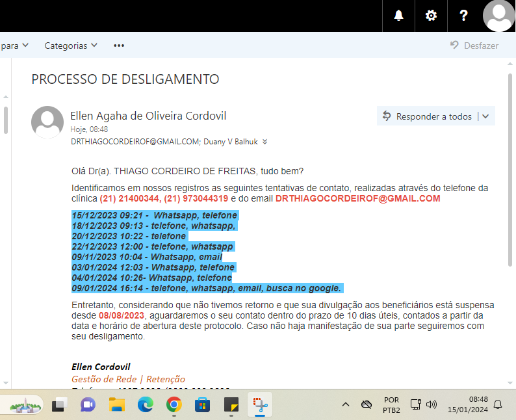Switch to Snipping Tool in taskbar
Viewport: 516px width, 420px height.
pos(260,405)
